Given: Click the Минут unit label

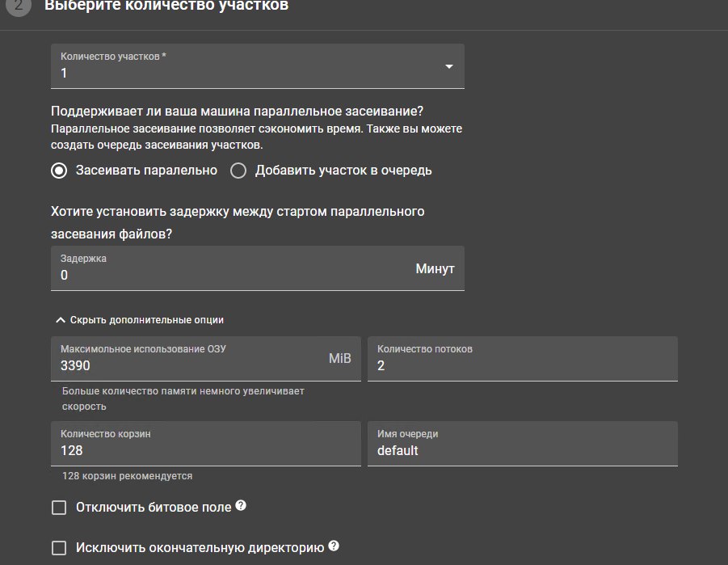Looking at the screenshot, I should click(x=435, y=268).
